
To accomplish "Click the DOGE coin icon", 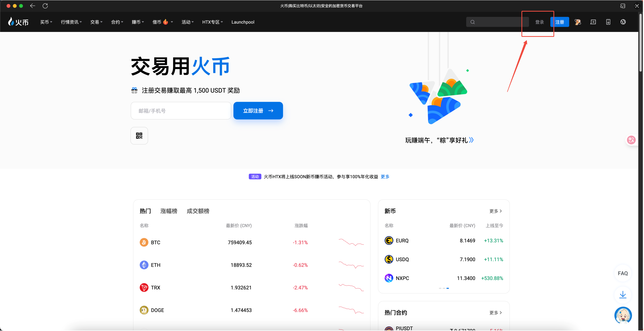I will 144,310.
